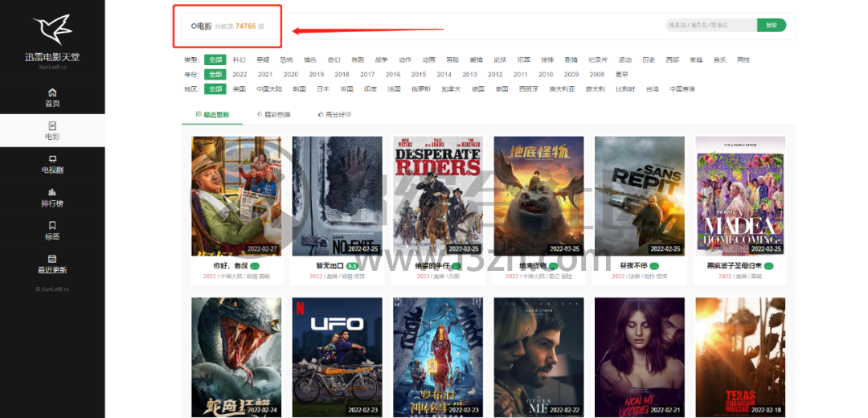
Task: Filter region by 澳大利亚
Action: pyautogui.click(x=562, y=88)
